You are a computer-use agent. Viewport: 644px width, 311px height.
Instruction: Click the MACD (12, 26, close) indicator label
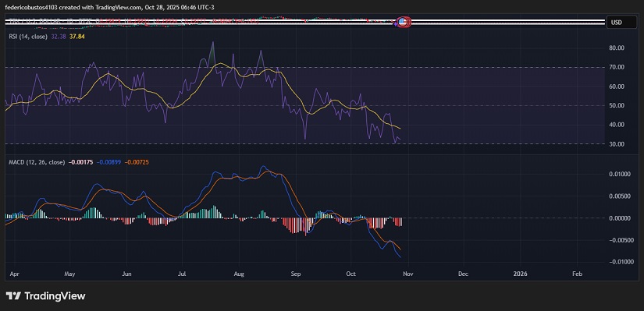click(37, 162)
